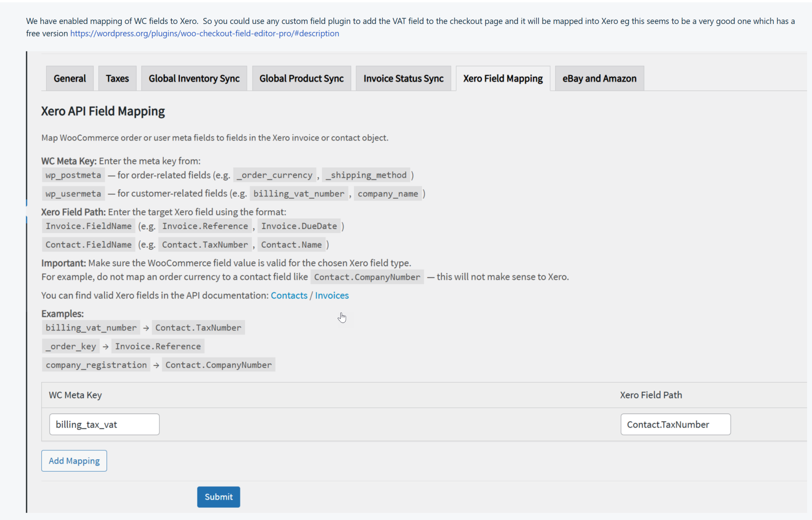Focus the Xero Field Path input Contact.TaxNumber
Screen dimensions: 812x520
pos(675,425)
